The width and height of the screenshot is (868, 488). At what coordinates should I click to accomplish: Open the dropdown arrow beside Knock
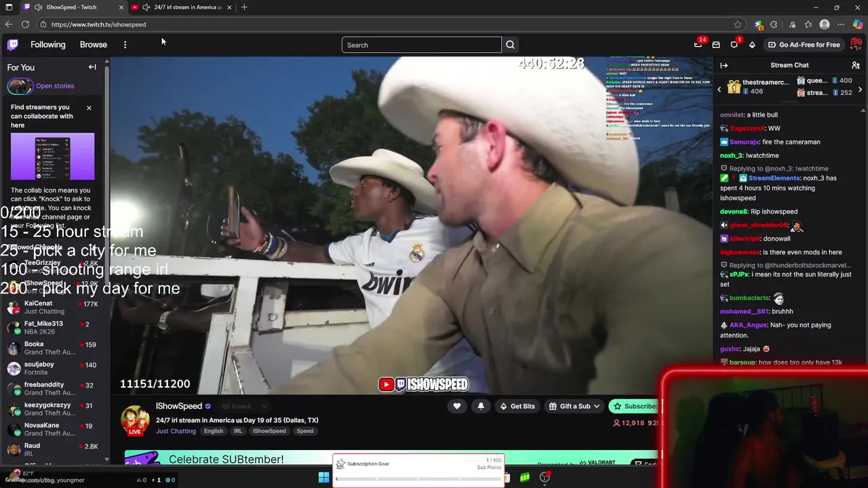pyautogui.click(x=264, y=406)
